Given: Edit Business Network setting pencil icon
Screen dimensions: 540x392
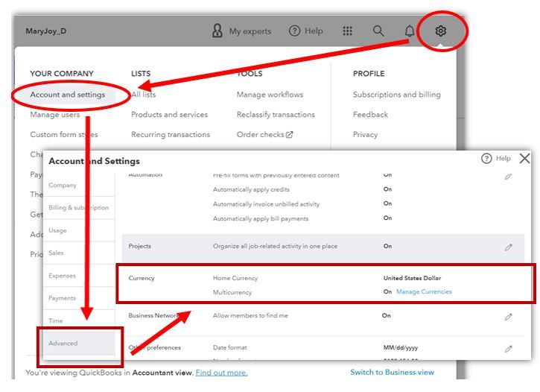Looking at the screenshot, I should pos(508,317).
